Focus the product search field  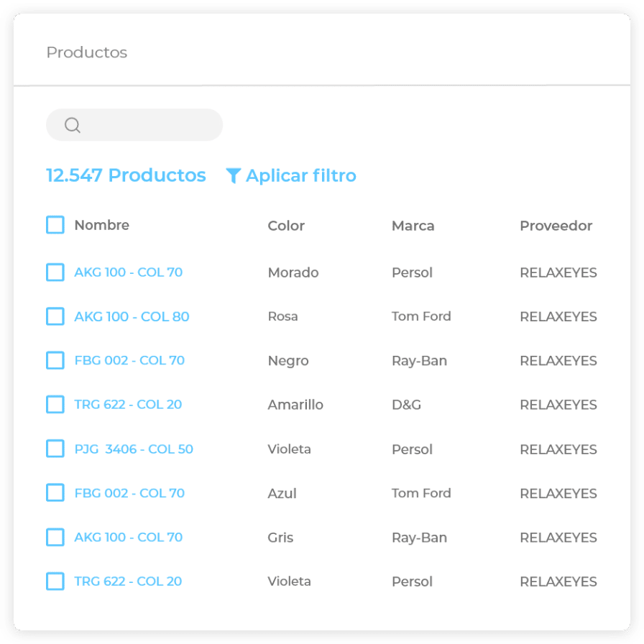[144, 125]
